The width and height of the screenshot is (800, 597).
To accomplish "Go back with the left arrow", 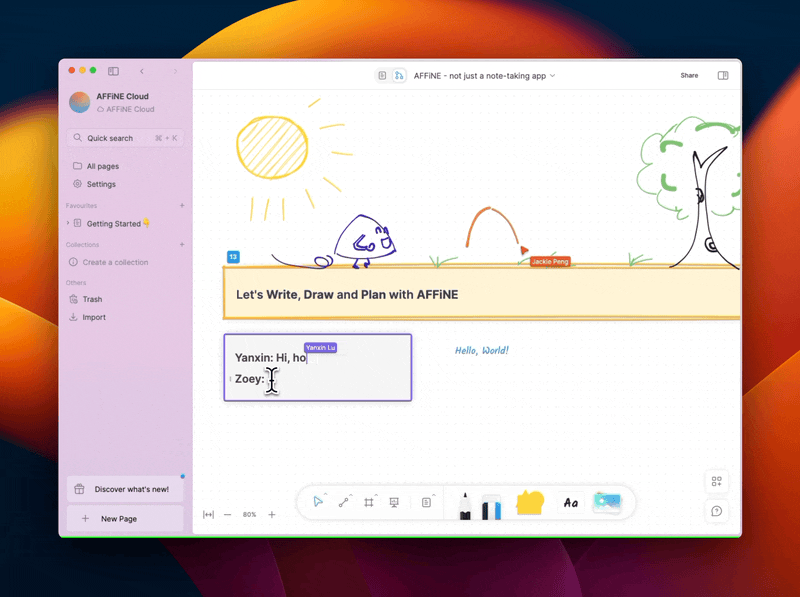I will [142, 71].
